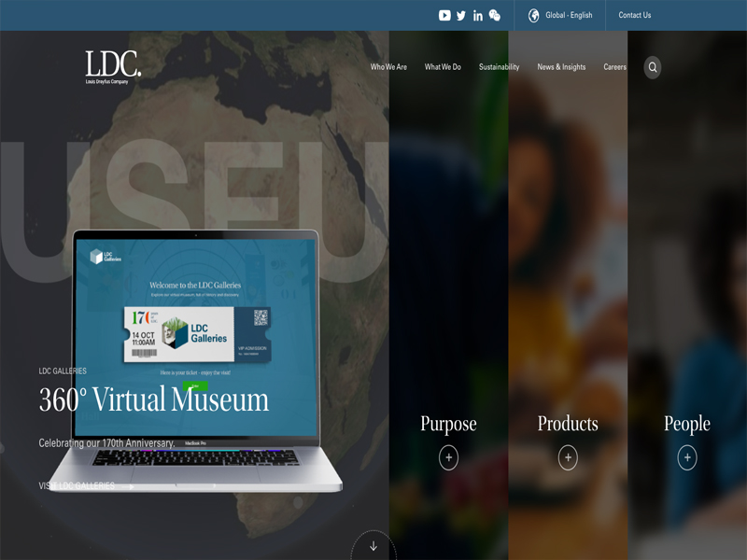
Task: Click the scroll-down arrow circle
Action: click(373, 546)
